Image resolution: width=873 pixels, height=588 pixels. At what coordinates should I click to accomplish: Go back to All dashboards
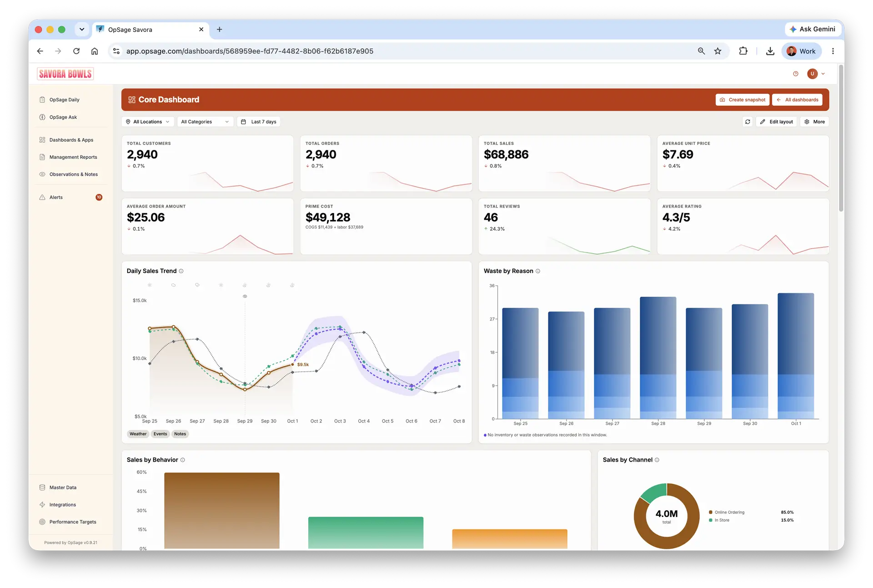[797, 100]
